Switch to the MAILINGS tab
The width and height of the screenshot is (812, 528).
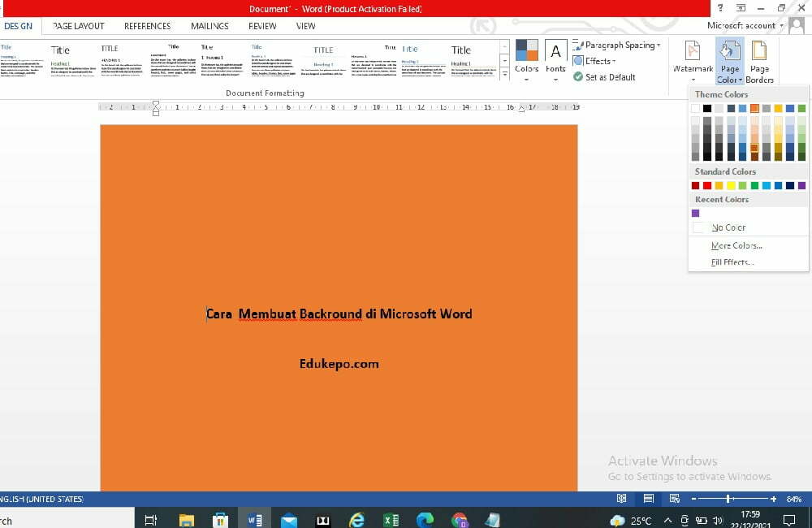pos(209,26)
